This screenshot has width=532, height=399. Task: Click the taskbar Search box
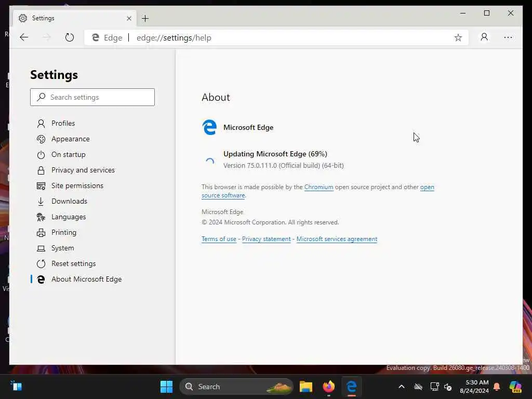[236, 387]
